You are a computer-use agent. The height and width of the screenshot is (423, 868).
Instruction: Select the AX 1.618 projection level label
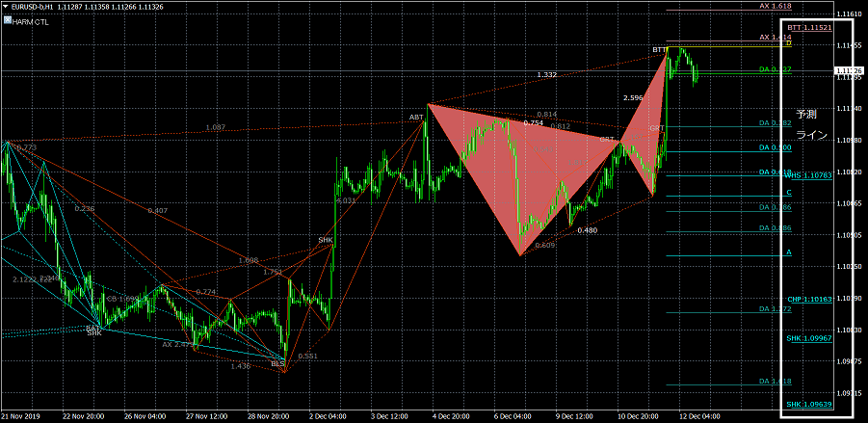[x=775, y=6]
